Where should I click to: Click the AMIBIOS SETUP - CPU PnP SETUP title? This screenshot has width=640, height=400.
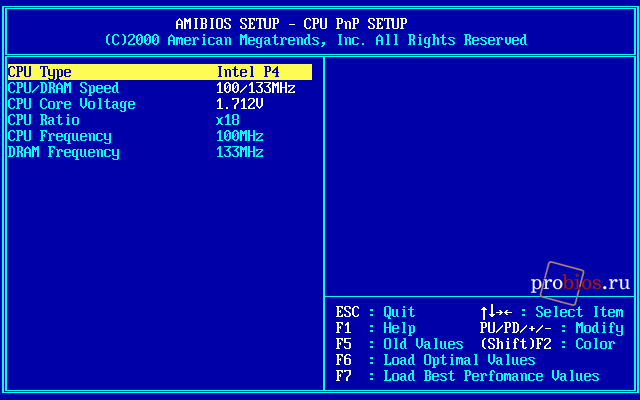click(291, 24)
